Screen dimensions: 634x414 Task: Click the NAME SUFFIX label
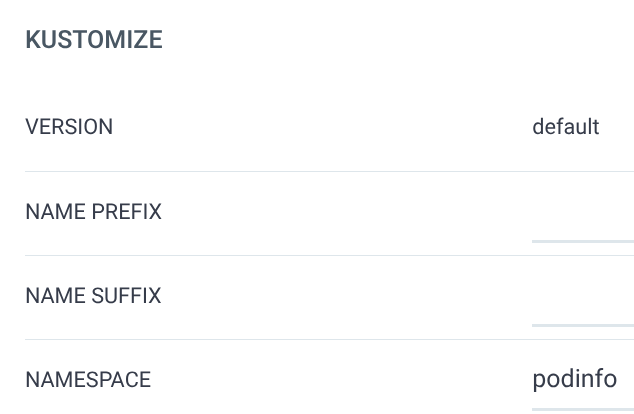93,296
